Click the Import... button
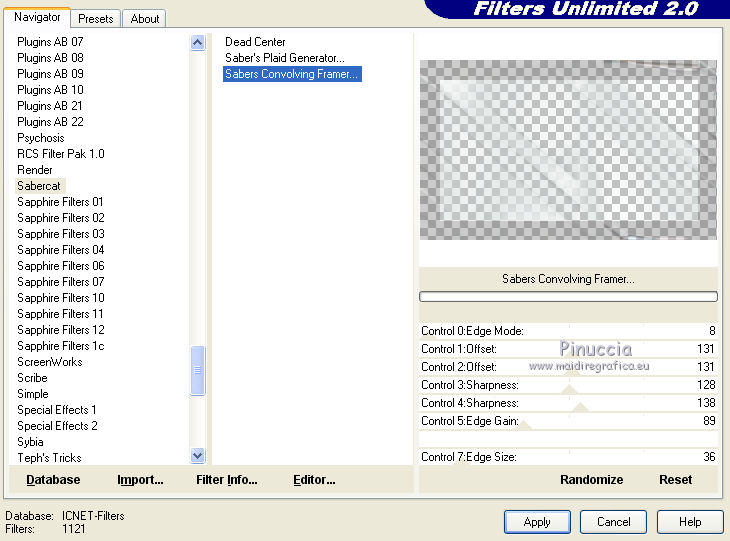 140,480
